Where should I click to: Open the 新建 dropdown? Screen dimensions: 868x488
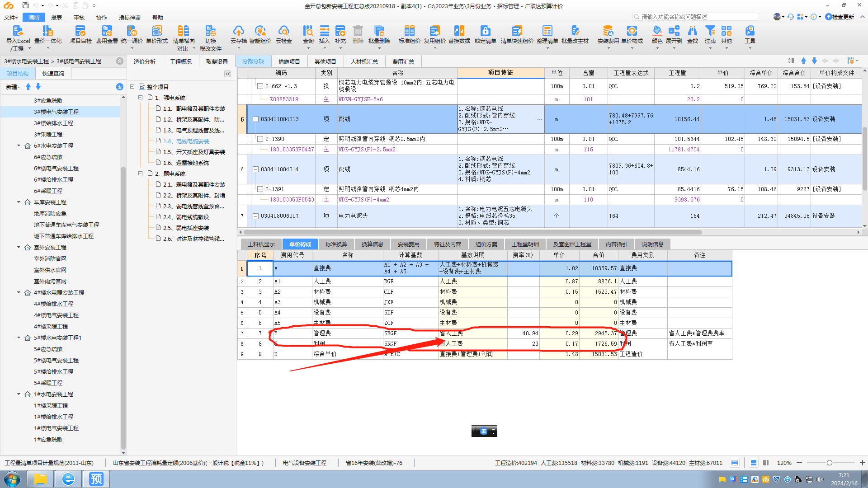coord(13,87)
